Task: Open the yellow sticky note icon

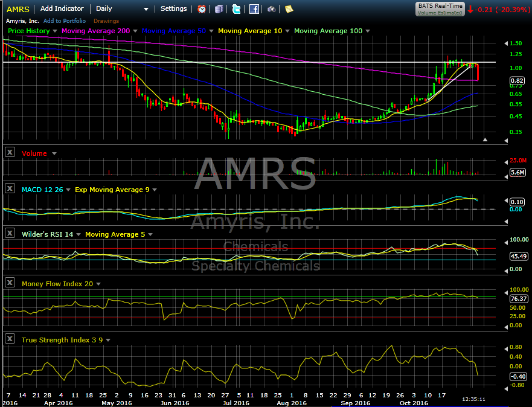Action: pos(289,9)
